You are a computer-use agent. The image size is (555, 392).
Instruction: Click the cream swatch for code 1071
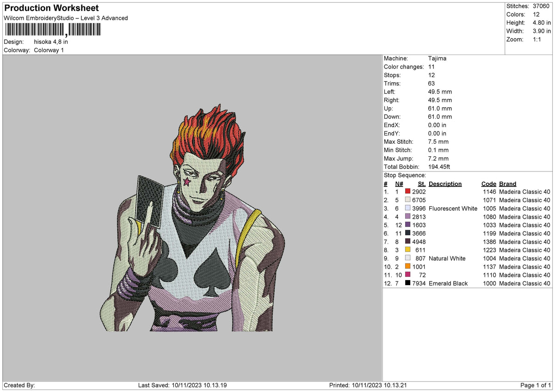tap(408, 200)
